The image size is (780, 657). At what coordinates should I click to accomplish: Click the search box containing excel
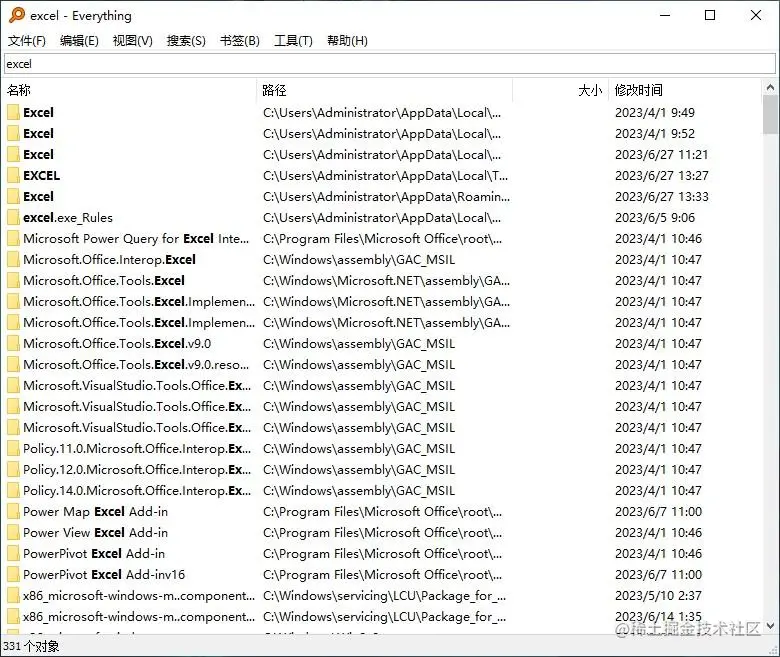(x=390, y=64)
